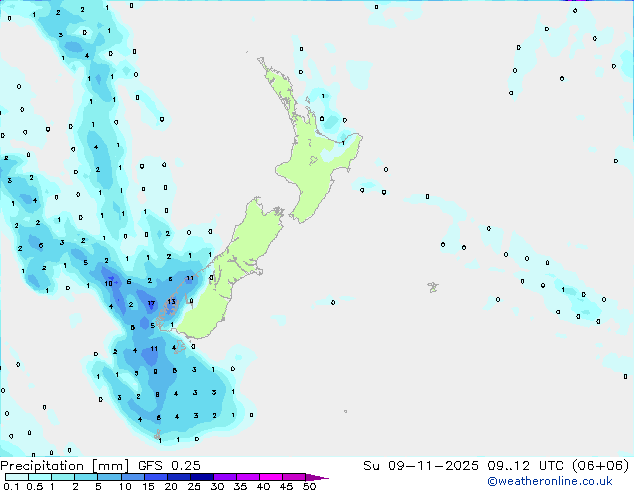The image size is (634, 490).
Task: Click the 10 to 15 mm legend swatch
Action: click(x=132, y=477)
